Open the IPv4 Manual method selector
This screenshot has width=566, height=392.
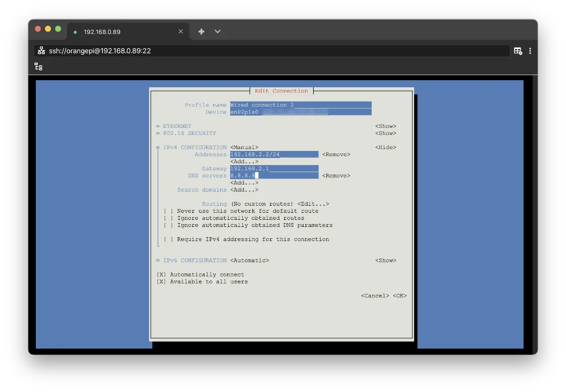point(244,148)
